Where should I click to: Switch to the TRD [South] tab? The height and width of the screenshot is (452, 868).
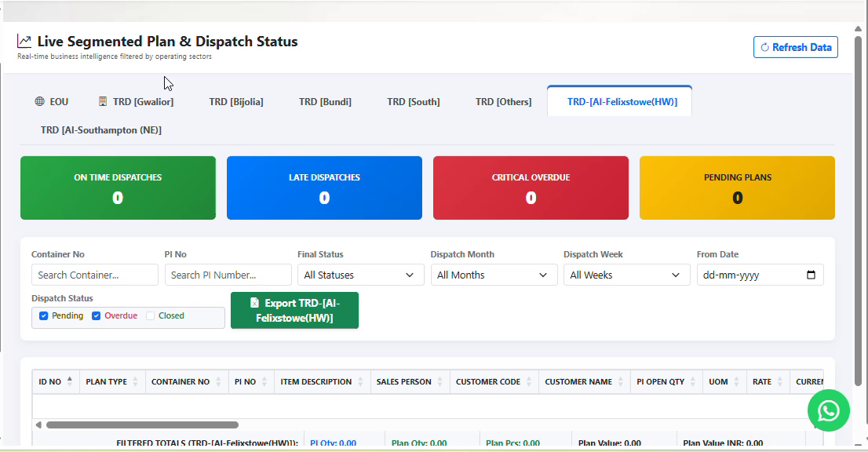pyautogui.click(x=414, y=102)
